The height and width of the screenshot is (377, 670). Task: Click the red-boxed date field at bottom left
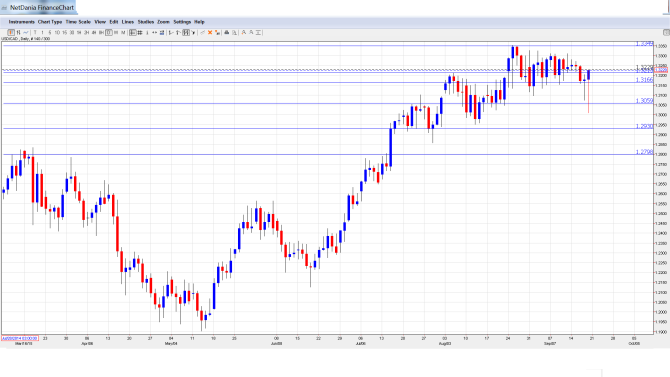[x=20, y=338]
